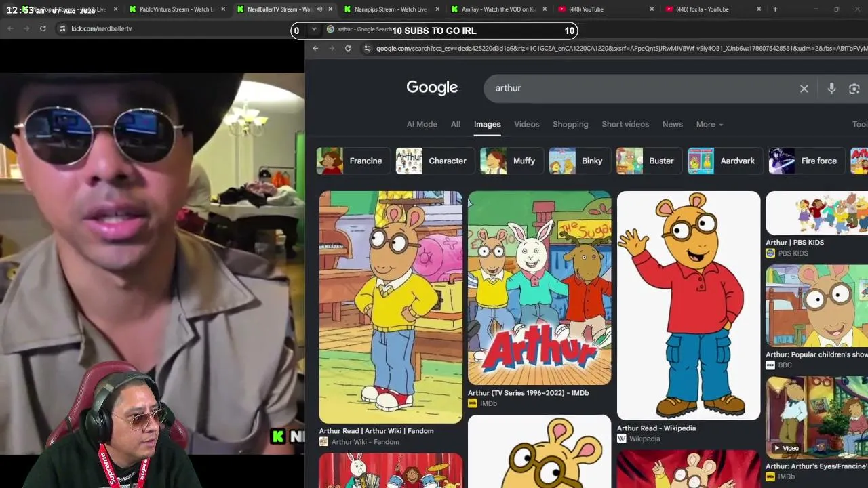Close the (448) YouTube tab

pos(652,9)
